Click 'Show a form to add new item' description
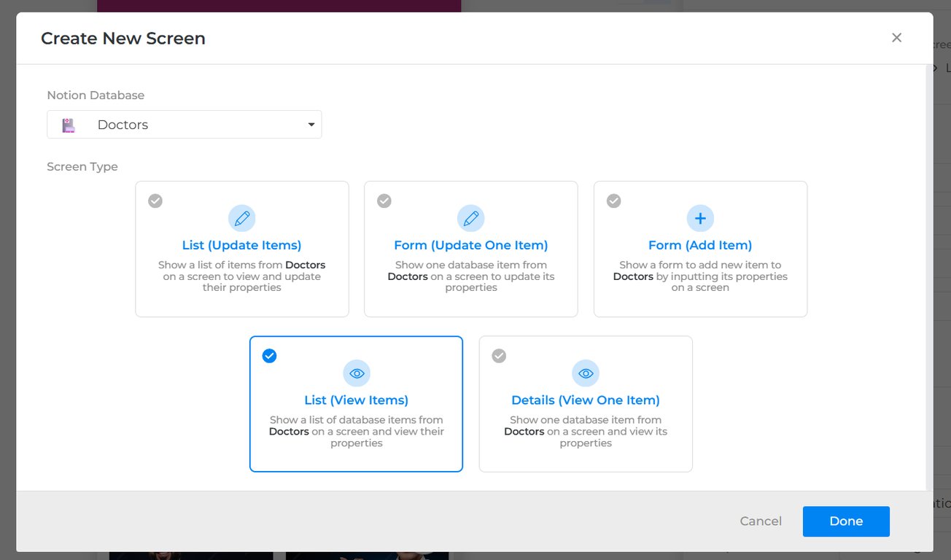Image resolution: width=951 pixels, height=560 pixels. 700,276
